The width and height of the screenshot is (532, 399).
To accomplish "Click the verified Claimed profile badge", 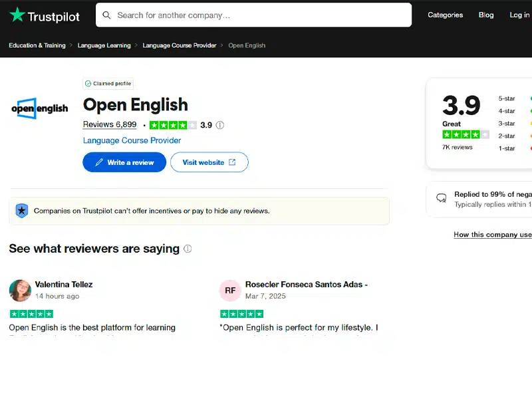I will (x=108, y=83).
